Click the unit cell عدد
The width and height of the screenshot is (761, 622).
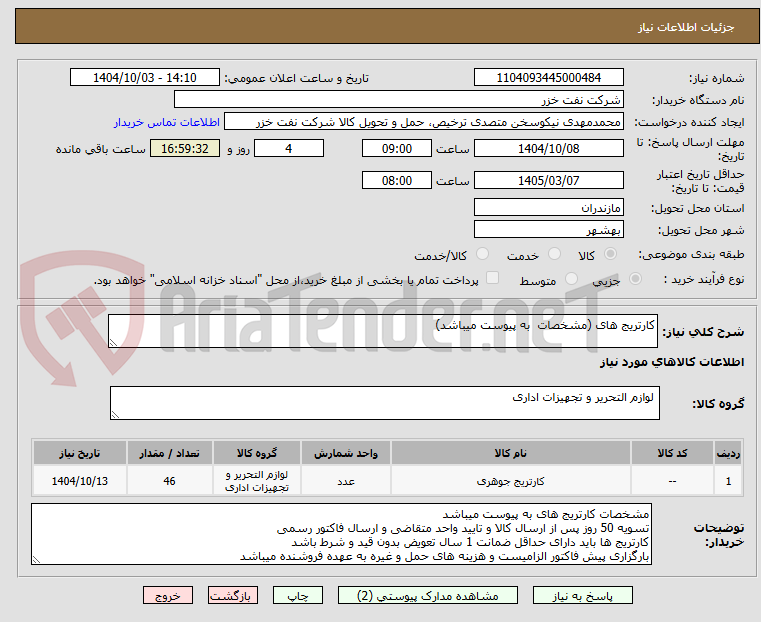click(346, 481)
